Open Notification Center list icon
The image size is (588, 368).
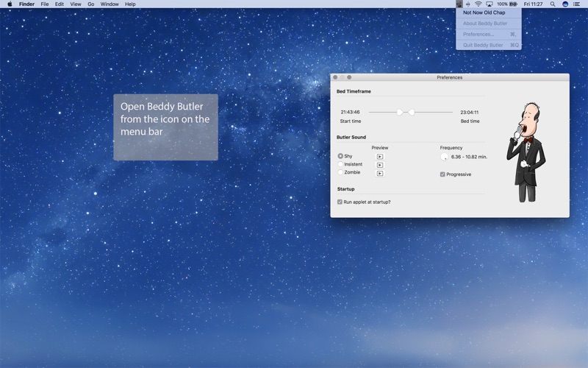(577, 4)
